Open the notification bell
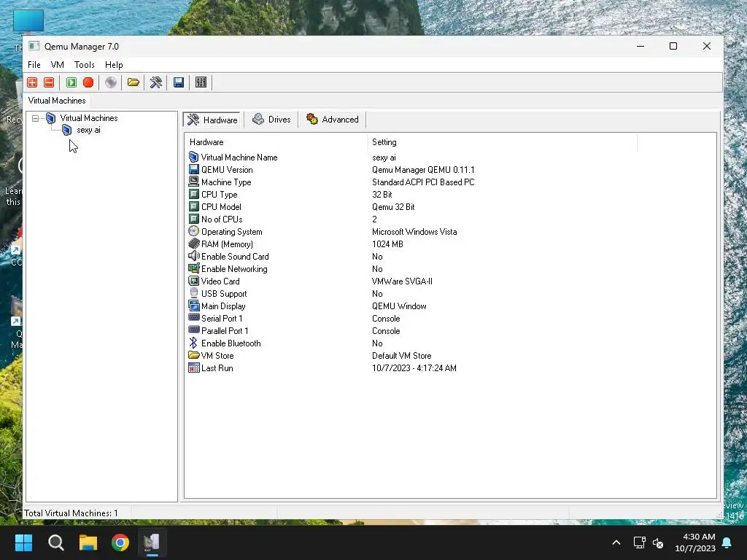Screen dimensions: 747x560 pyautogui.click(x=727, y=542)
